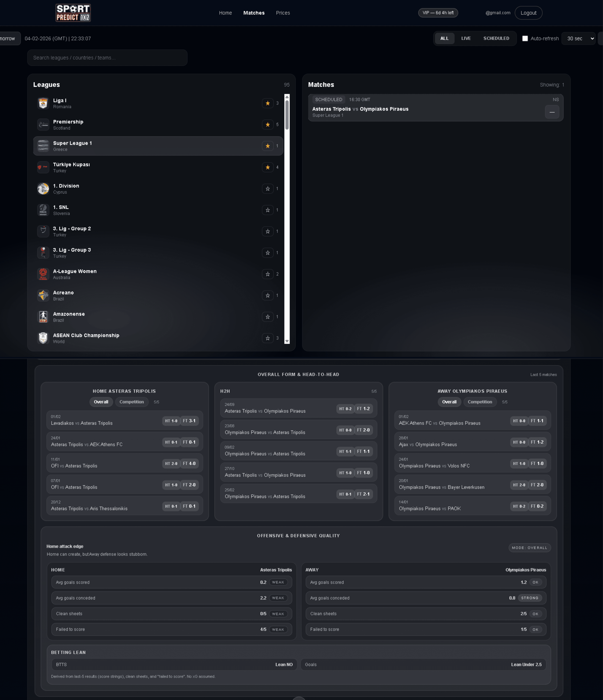Image resolution: width=603 pixels, height=700 pixels.
Task: Click the SportPredict 1X2 logo
Action: [x=73, y=13]
